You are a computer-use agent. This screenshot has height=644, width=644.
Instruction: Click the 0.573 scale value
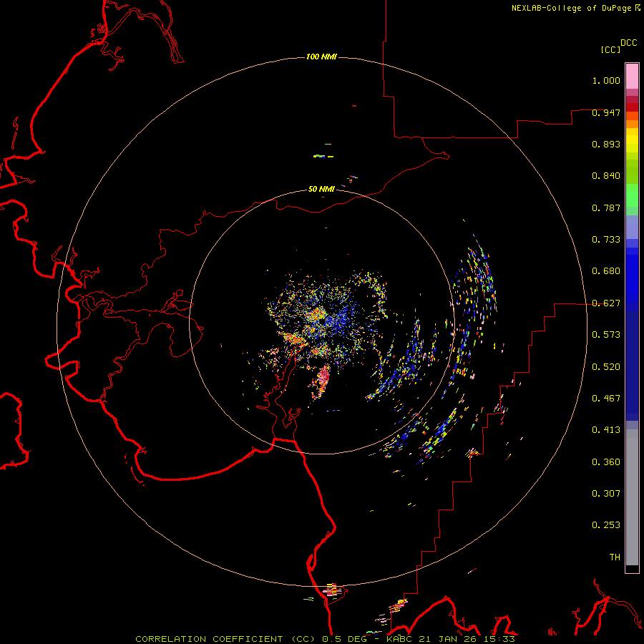(606, 335)
